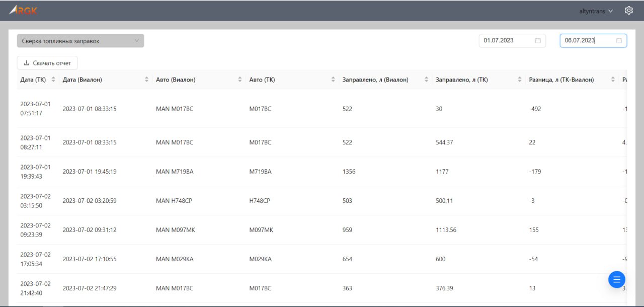
Task: Click the M029KA cell in Авто (ТК)
Action: (x=260, y=259)
